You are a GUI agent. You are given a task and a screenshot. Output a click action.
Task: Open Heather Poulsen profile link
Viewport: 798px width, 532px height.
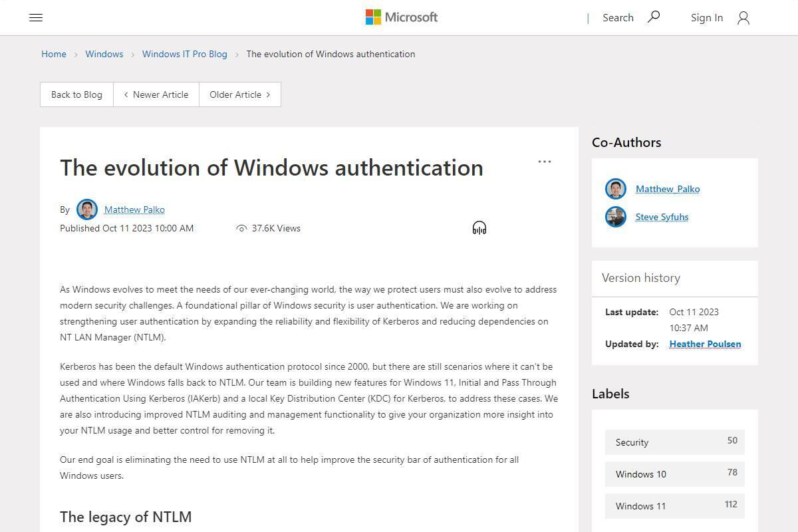(705, 344)
